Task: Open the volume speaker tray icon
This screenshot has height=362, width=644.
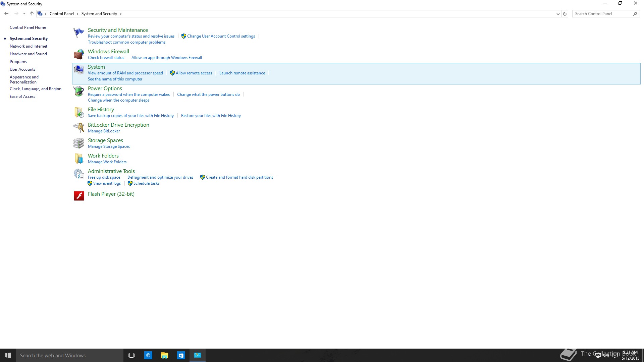Action: point(606,355)
